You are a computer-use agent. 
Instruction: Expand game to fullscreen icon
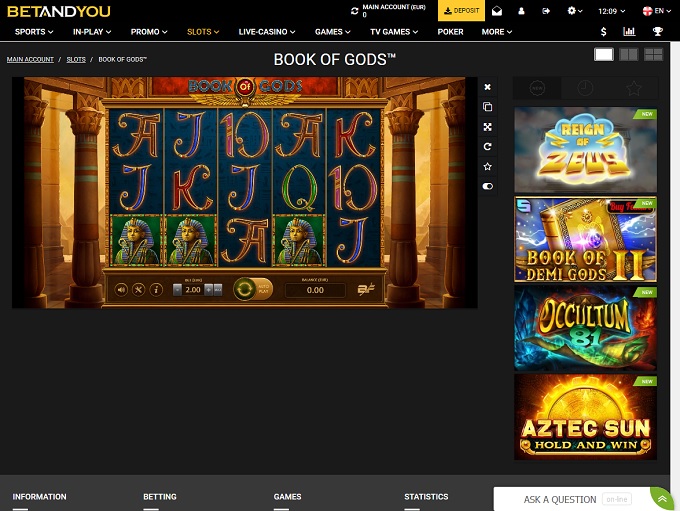[x=487, y=127]
